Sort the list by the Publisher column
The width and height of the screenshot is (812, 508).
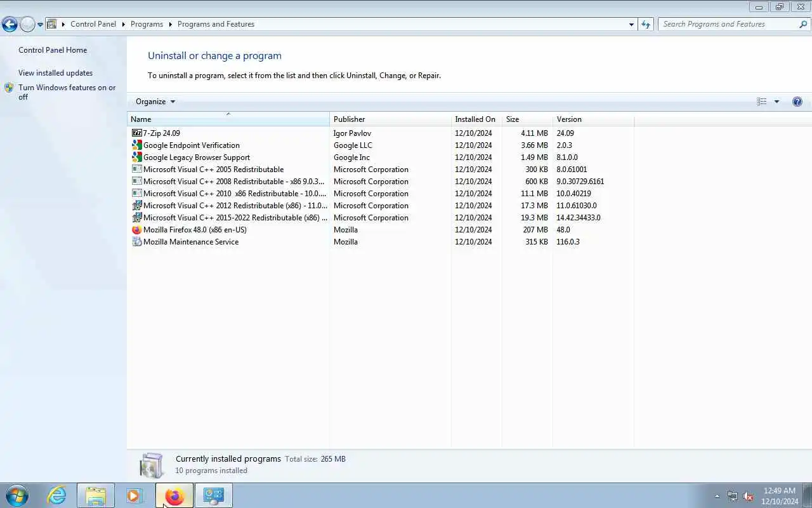coord(390,119)
